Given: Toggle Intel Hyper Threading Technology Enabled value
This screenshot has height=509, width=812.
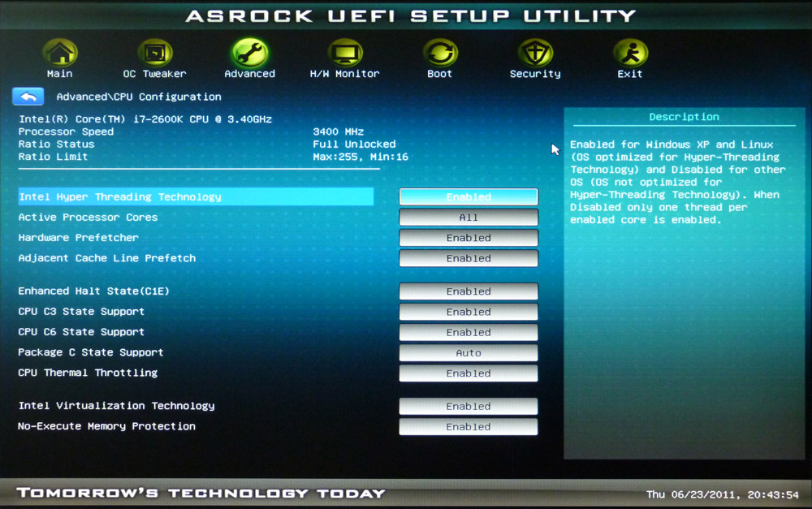Looking at the screenshot, I should point(469,197).
